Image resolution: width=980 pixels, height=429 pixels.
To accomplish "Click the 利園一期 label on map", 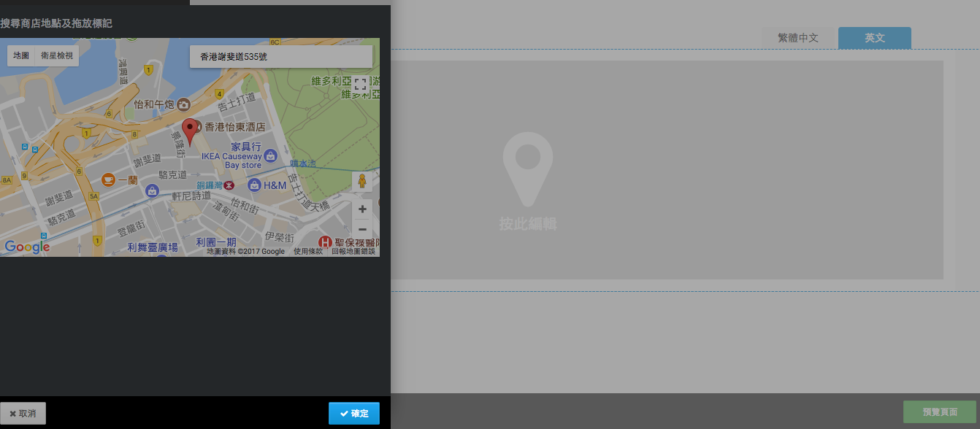I will click(216, 241).
